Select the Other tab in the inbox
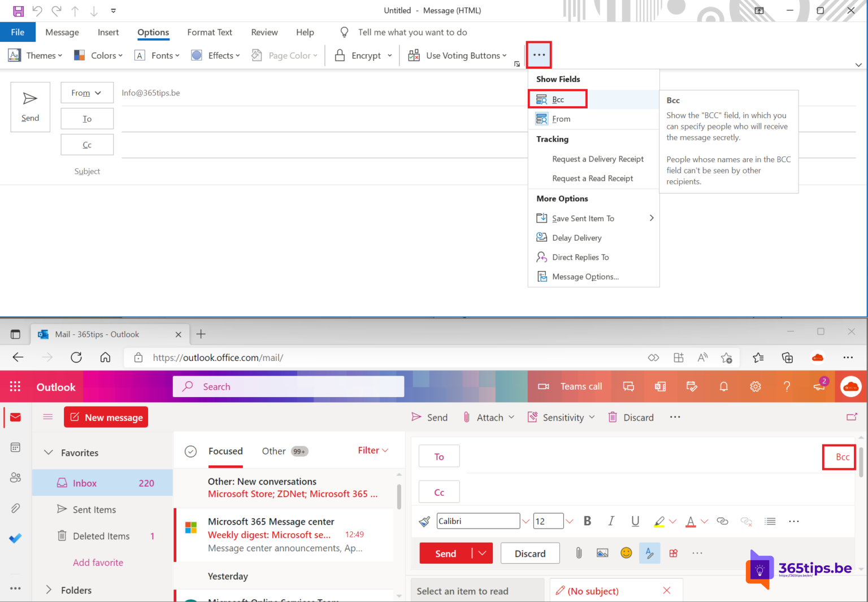 coord(274,451)
